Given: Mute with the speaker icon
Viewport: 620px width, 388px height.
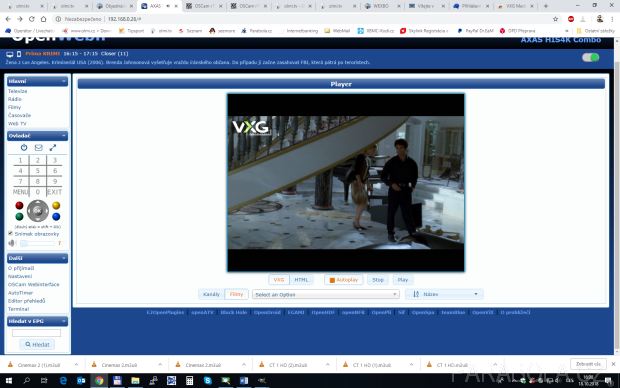Looking at the screenshot, I should coord(11,243).
